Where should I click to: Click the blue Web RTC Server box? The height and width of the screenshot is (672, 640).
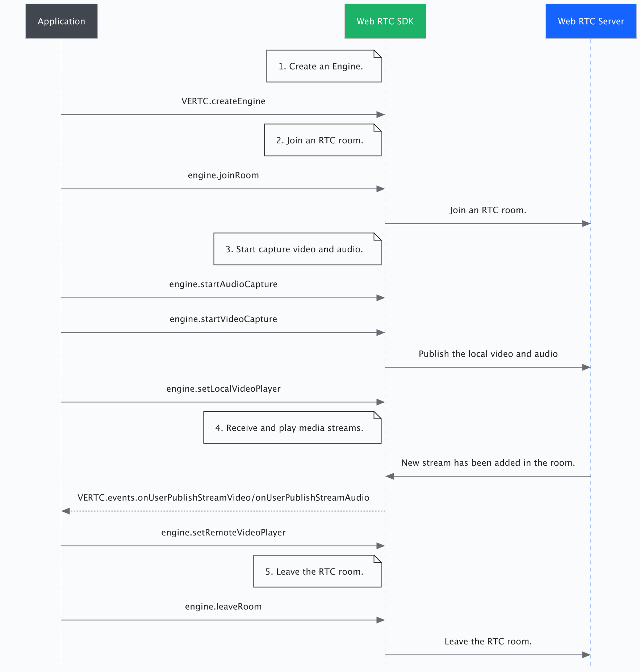[x=591, y=21]
